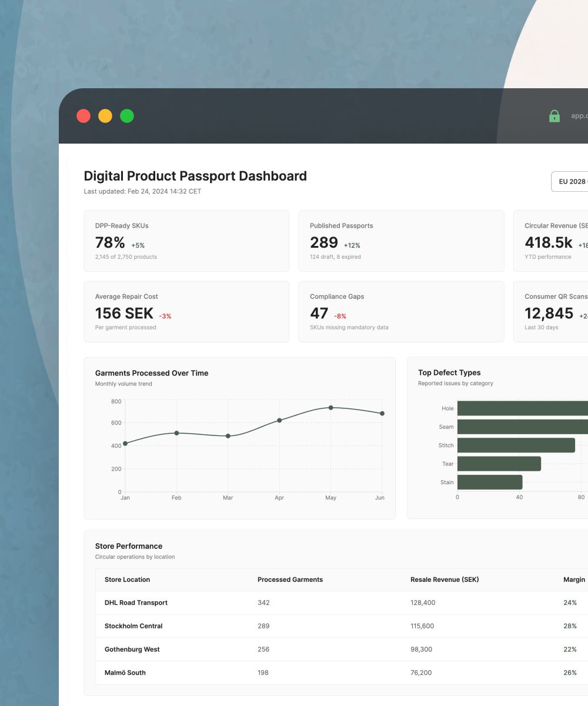
Task: Click the 2,145 of 2,750 products text
Action: [x=126, y=257]
